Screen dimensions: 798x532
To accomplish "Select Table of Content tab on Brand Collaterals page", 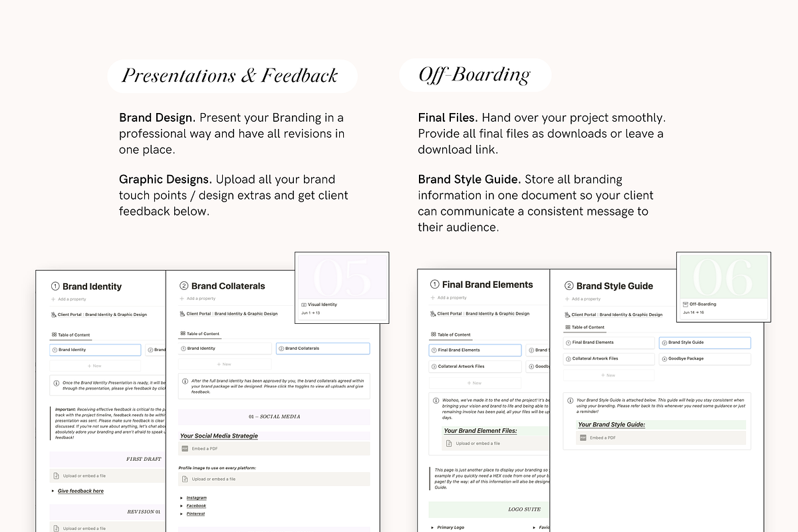I will tap(199, 334).
